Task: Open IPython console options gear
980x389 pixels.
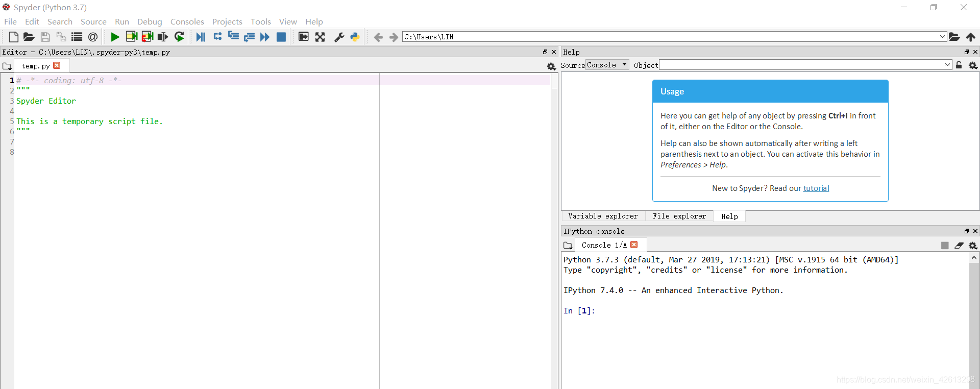Action: (973, 246)
